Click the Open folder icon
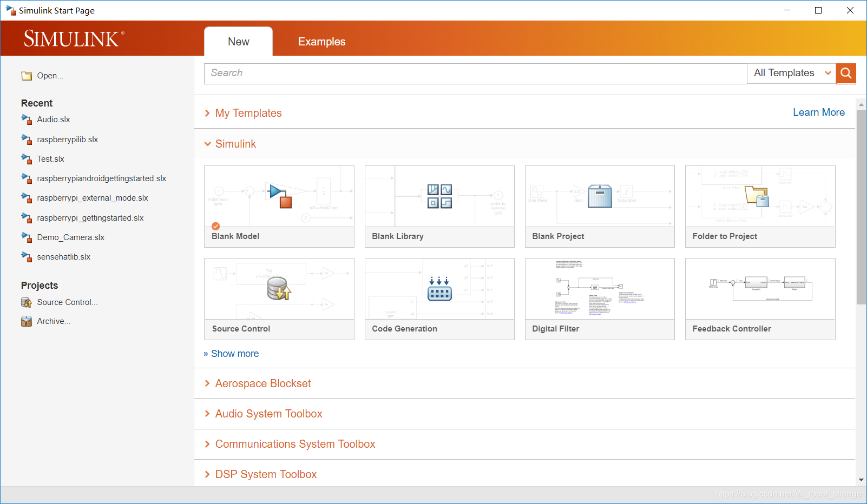This screenshot has height=504, width=867. (x=27, y=76)
